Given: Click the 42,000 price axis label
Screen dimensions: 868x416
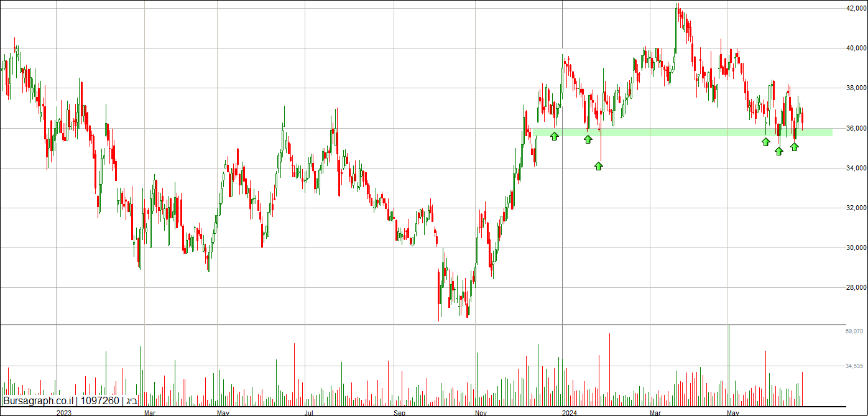Looking at the screenshot, I should (x=856, y=9).
